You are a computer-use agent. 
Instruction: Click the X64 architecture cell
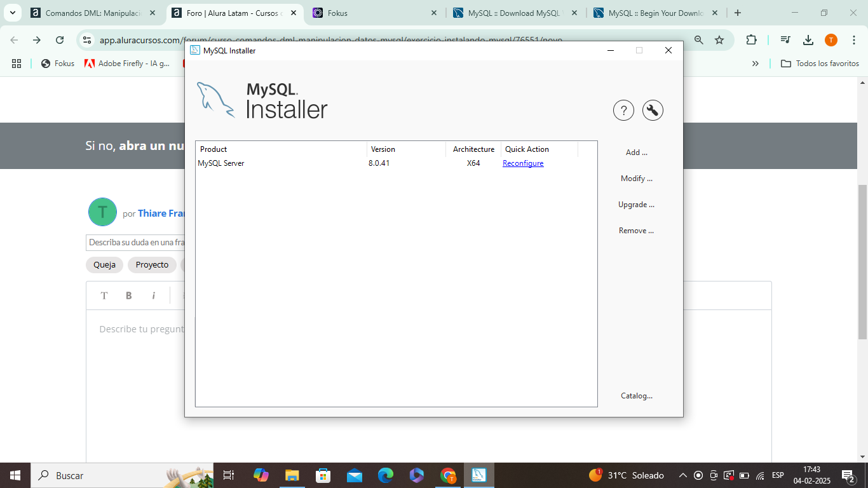[473, 163]
